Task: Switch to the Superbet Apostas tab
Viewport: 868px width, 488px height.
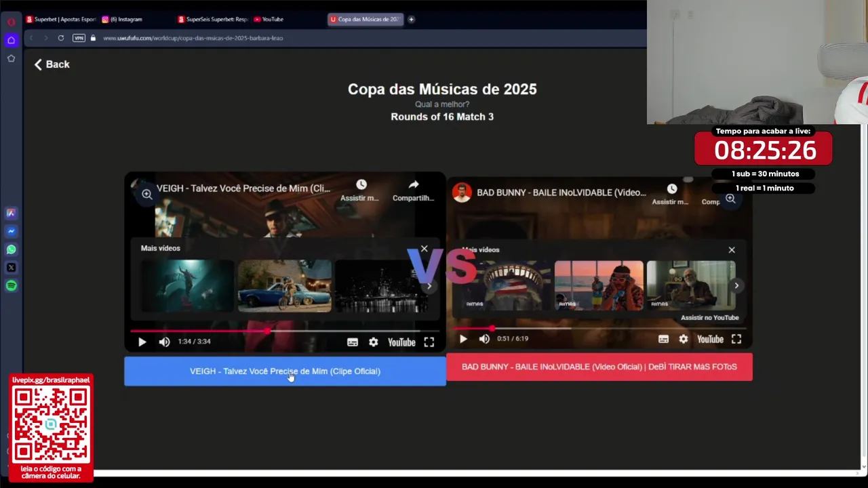Action: (62, 19)
